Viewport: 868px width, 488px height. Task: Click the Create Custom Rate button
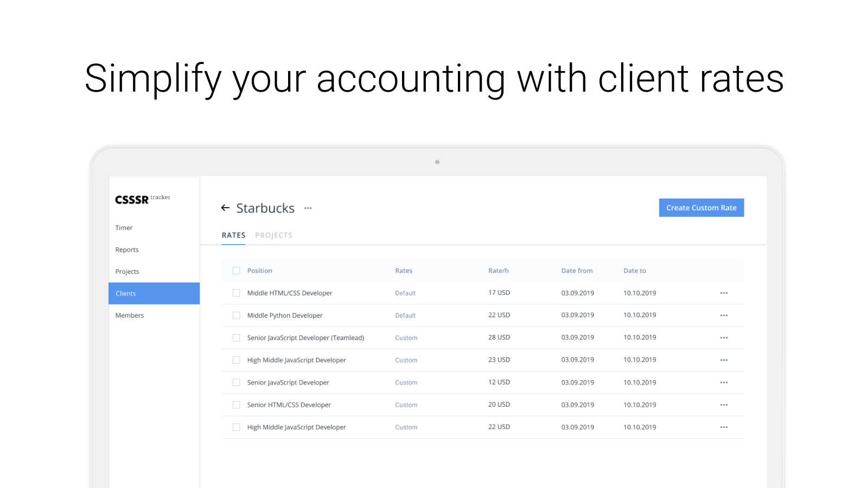click(x=701, y=208)
